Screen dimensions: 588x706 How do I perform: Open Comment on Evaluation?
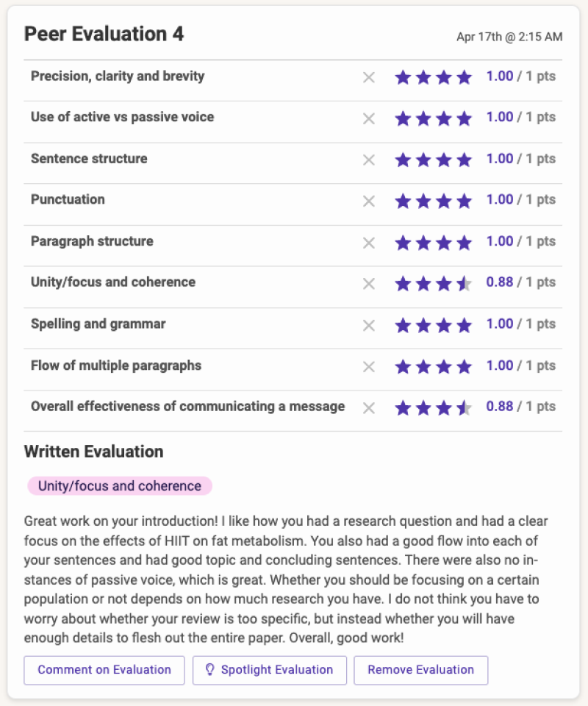104,670
